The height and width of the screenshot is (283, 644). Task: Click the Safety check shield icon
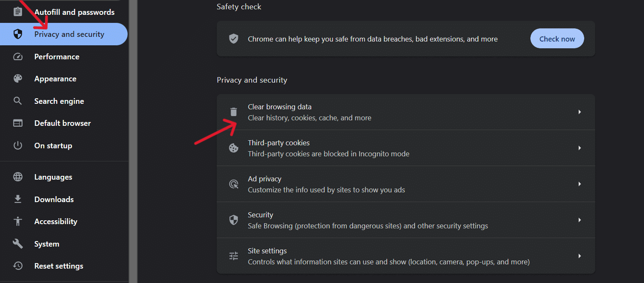point(234,39)
